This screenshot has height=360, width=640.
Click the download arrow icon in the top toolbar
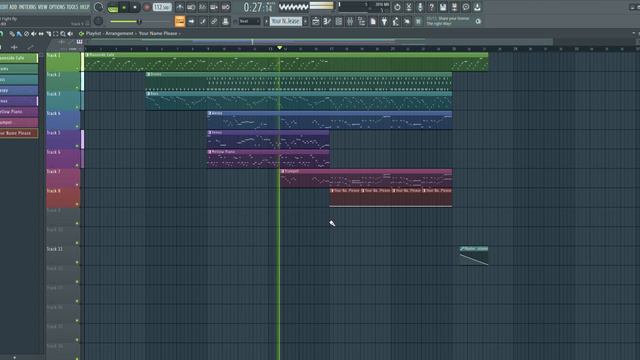coord(477,7)
